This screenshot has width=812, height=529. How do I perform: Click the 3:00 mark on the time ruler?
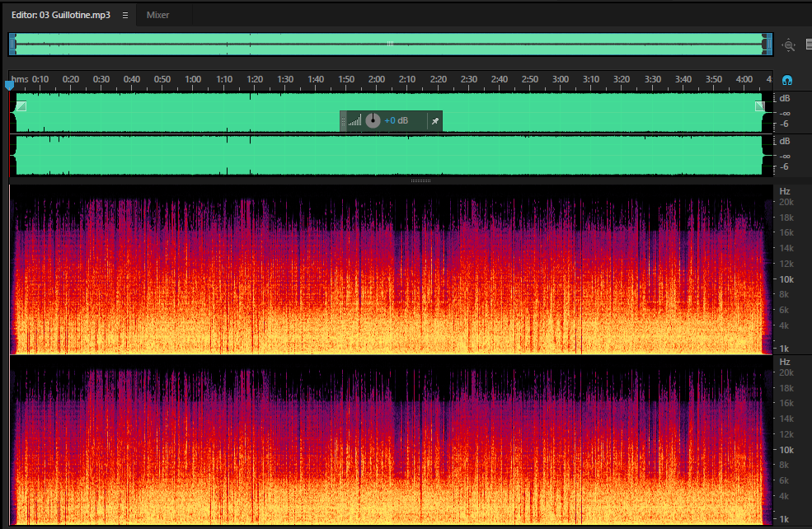click(561, 79)
